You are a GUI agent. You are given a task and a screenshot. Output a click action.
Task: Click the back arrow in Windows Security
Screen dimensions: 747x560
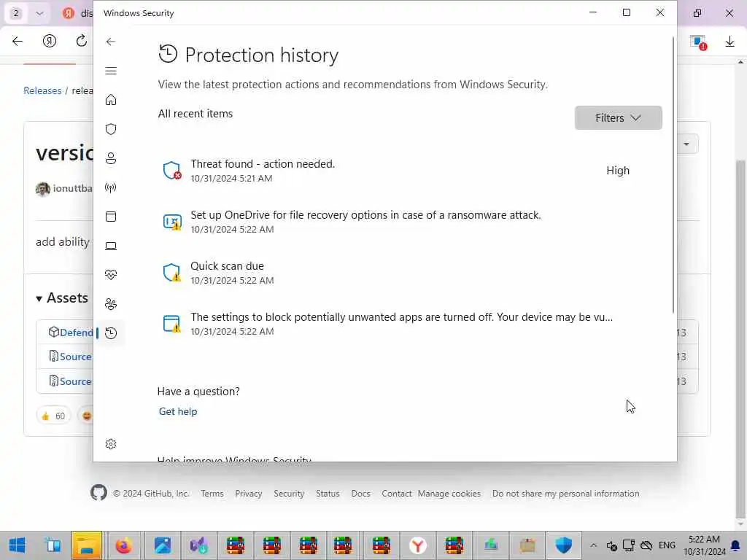[111, 42]
